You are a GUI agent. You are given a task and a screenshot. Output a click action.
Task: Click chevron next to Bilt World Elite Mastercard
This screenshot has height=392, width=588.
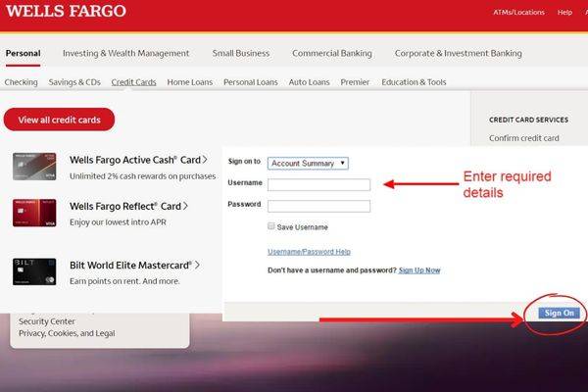[197, 265]
